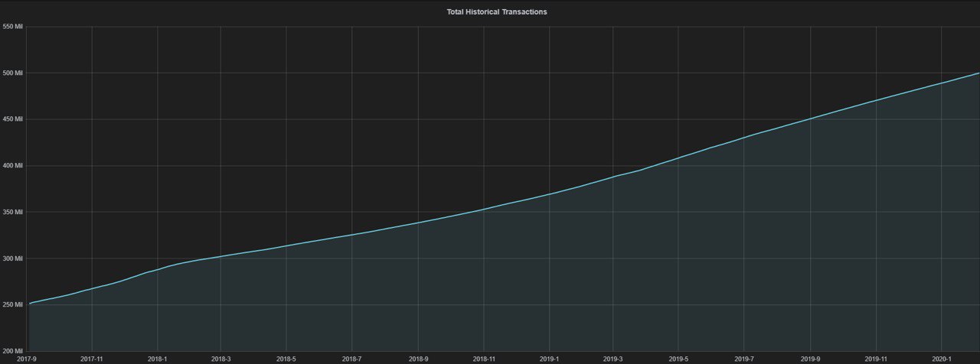Click the 2018-5 x-axis label

click(286, 359)
